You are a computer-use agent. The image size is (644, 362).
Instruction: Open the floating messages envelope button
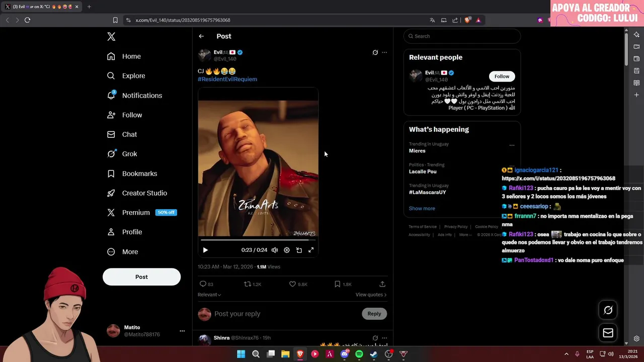tap(608, 333)
